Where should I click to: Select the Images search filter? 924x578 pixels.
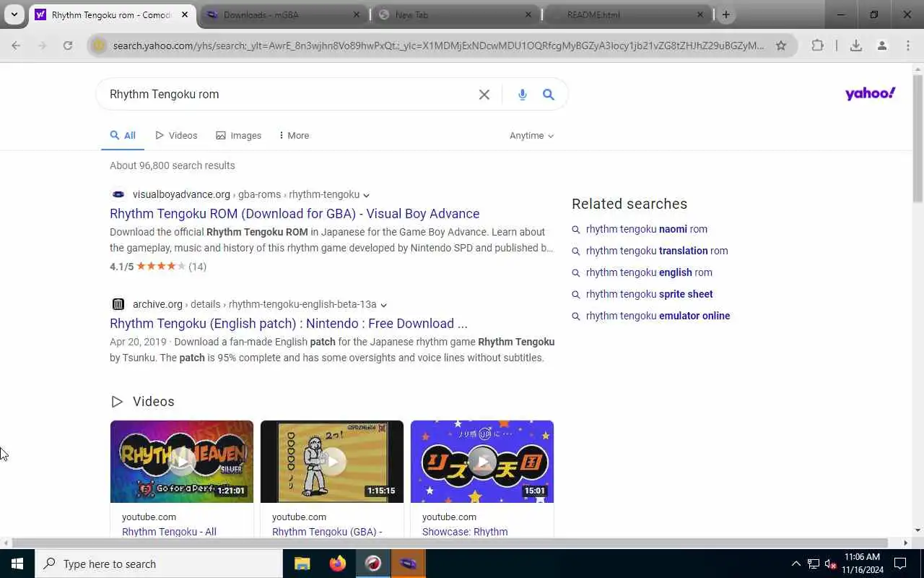tap(239, 135)
